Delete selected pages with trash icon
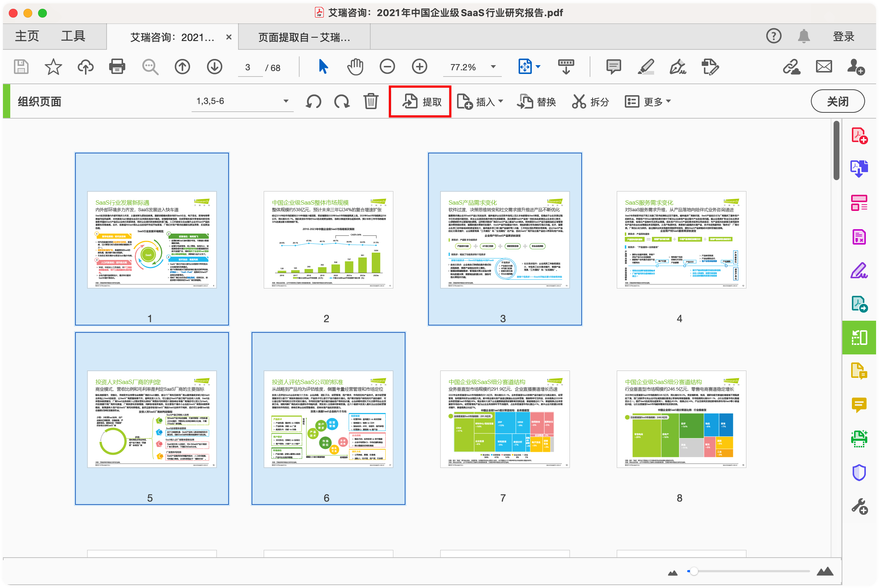Image resolution: width=879 pixels, height=588 pixels. (371, 101)
